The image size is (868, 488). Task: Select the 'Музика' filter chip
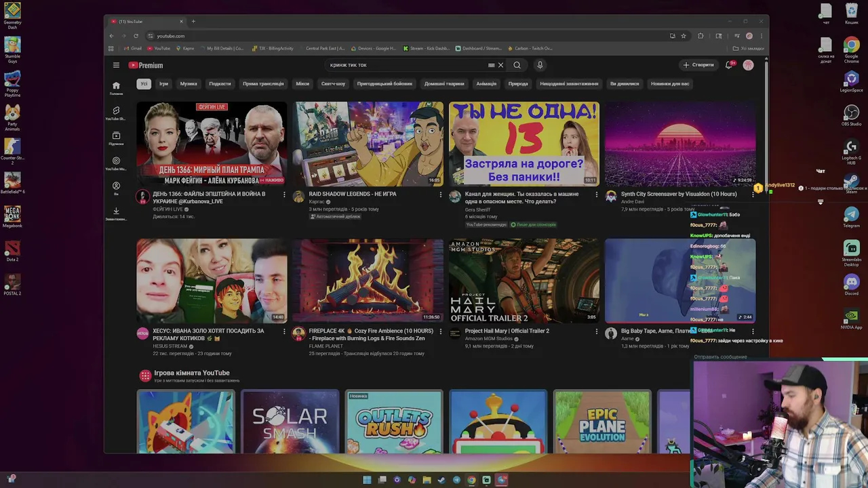coord(189,83)
